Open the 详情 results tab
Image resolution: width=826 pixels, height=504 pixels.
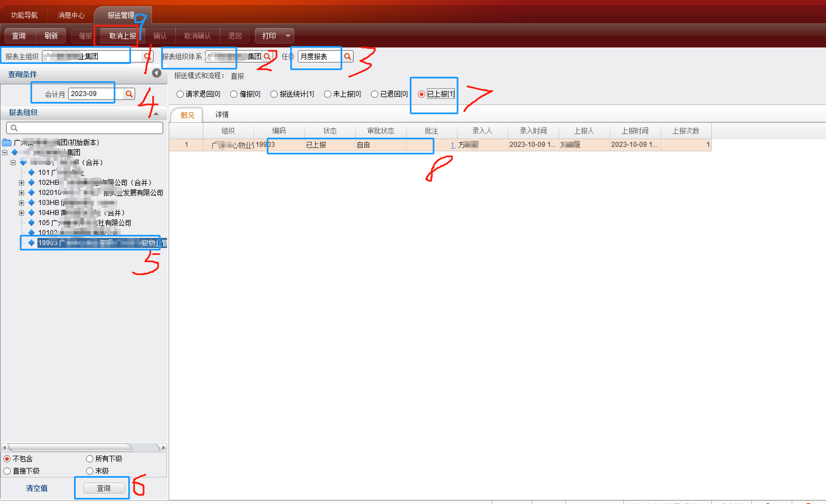tap(222, 114)
